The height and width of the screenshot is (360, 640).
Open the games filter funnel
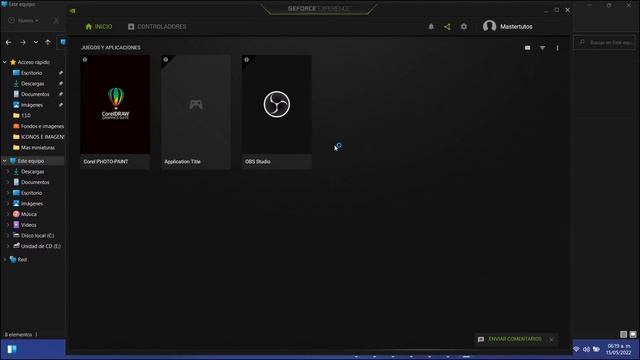(x=542, y=48)
